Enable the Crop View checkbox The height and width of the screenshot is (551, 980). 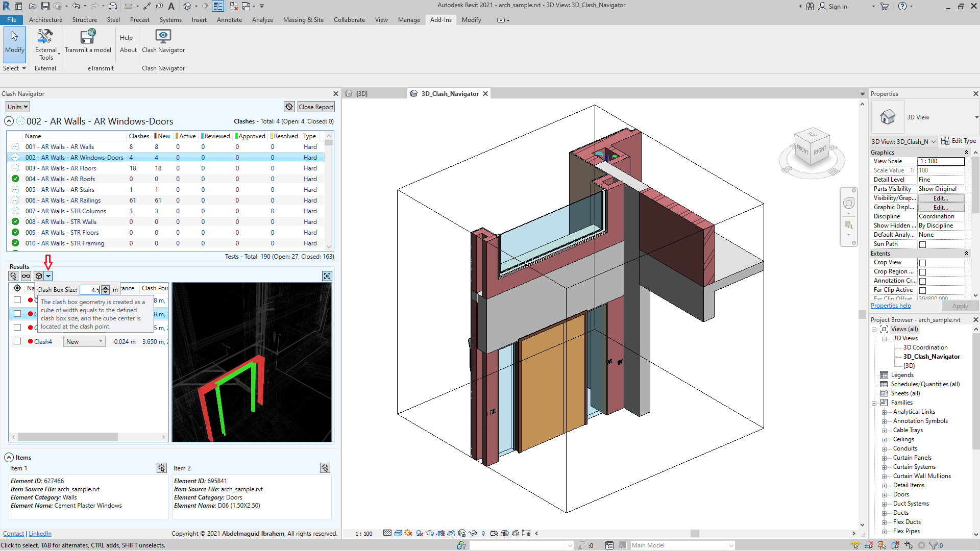(922, 263)
